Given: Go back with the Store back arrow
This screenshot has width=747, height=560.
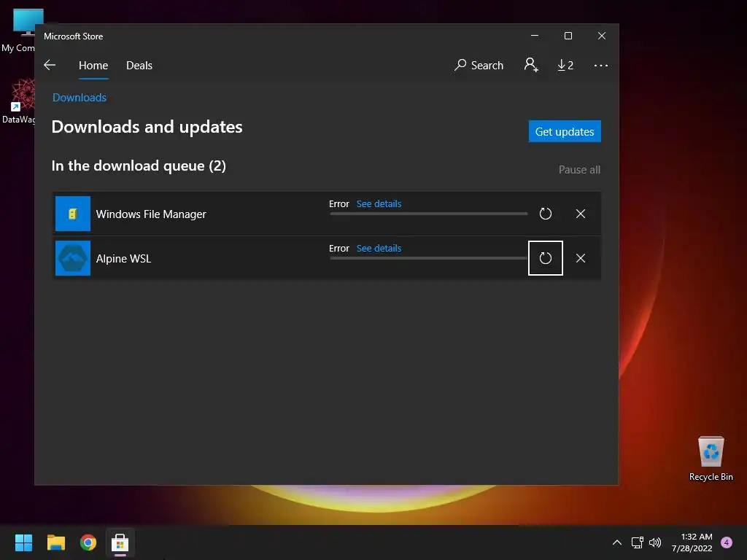Looking at the screenshot, I should tap(50, 65).
